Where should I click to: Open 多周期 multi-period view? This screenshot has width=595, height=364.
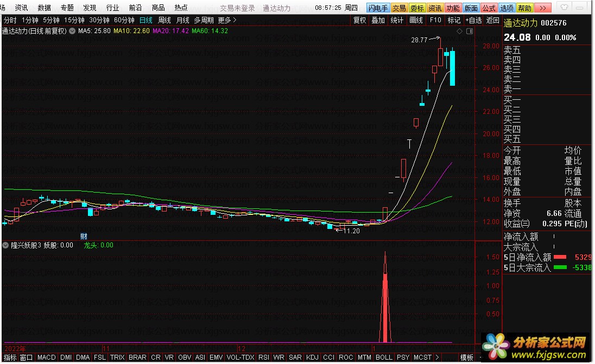(x=204, y=20)
